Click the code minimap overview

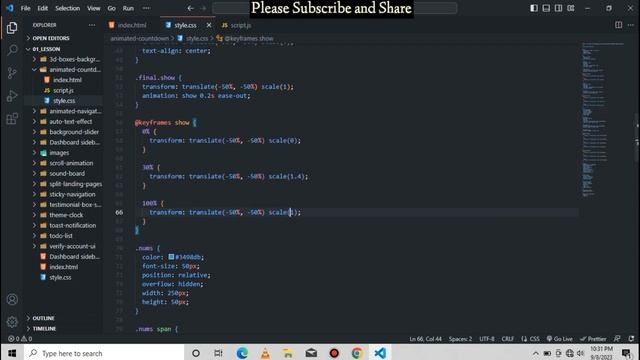coord(603,120)
